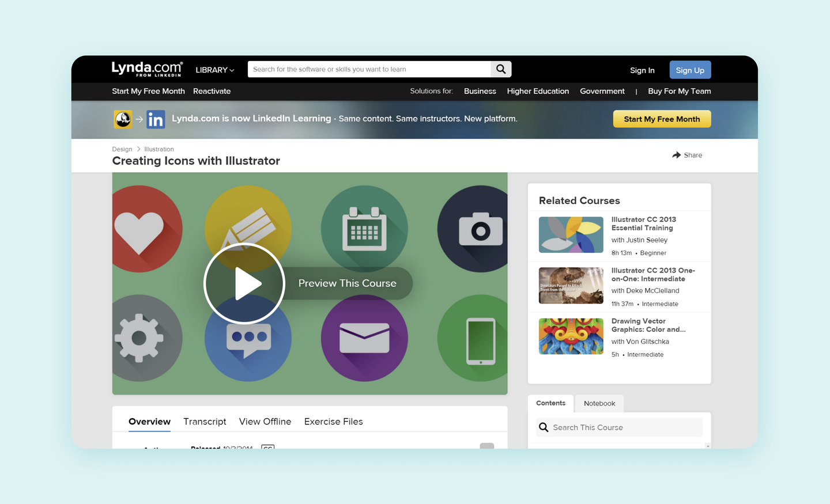Click the Lynda.com logo
The width and height of the screenshot is (830, 504).
pos(147,69)
